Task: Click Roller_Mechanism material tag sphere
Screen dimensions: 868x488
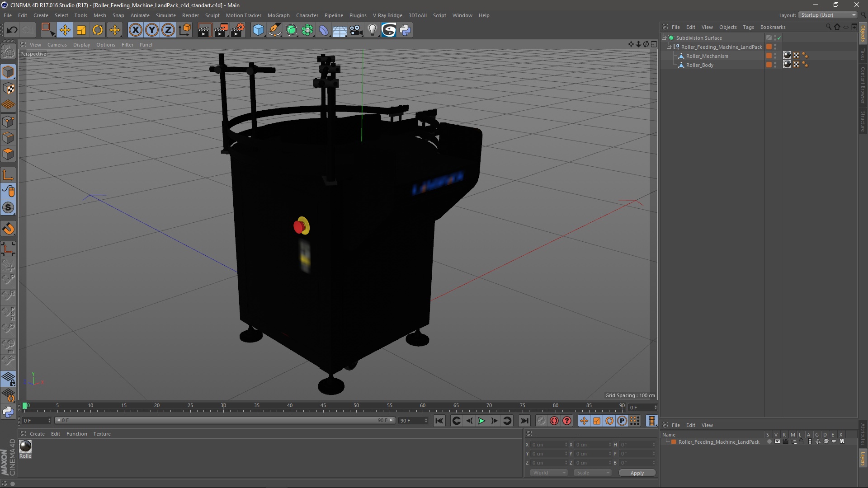Action: pyautogui.click(x=787, y=56)
